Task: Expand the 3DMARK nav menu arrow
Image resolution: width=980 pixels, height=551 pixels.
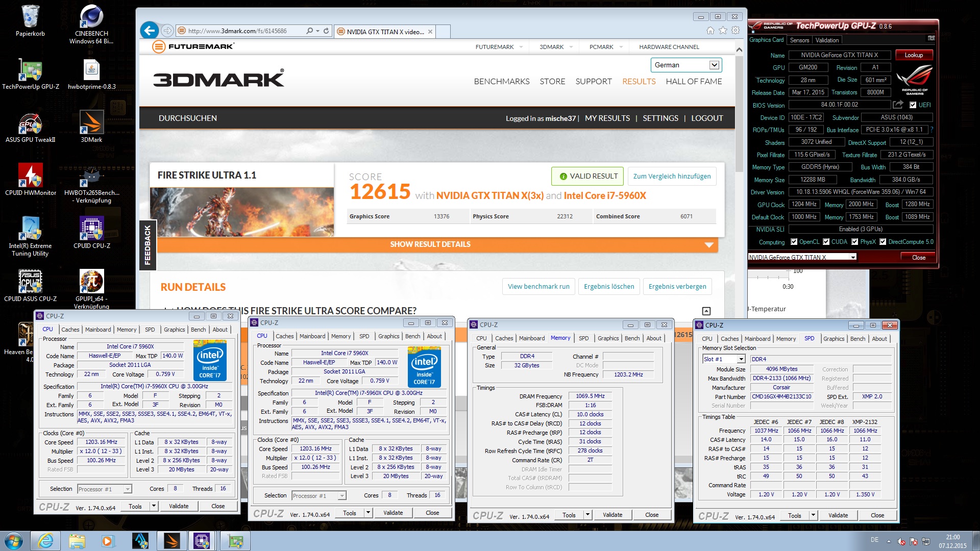Action: (x=571, y=47)
